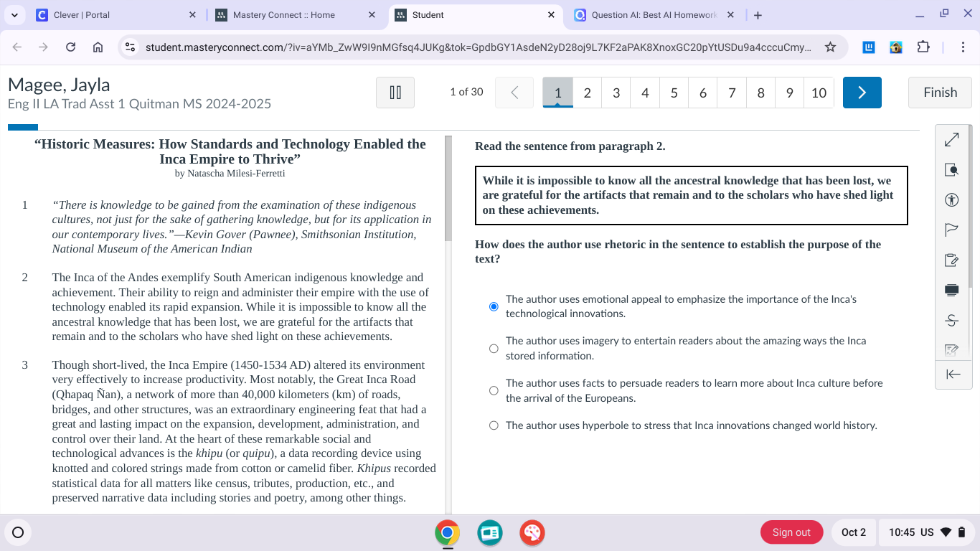Click the '1 of 30' question counter
The width and height of the screenshot is (980, 551).
coord(466,92)
